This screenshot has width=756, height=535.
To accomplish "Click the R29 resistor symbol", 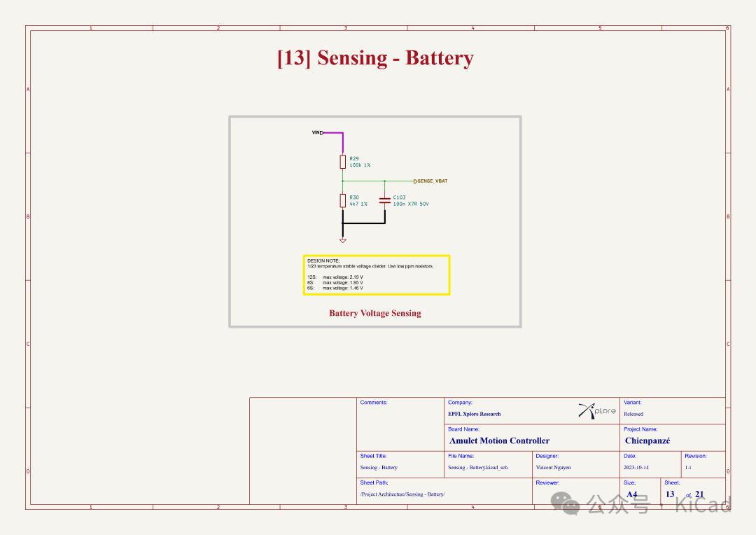I will [343, 162].
